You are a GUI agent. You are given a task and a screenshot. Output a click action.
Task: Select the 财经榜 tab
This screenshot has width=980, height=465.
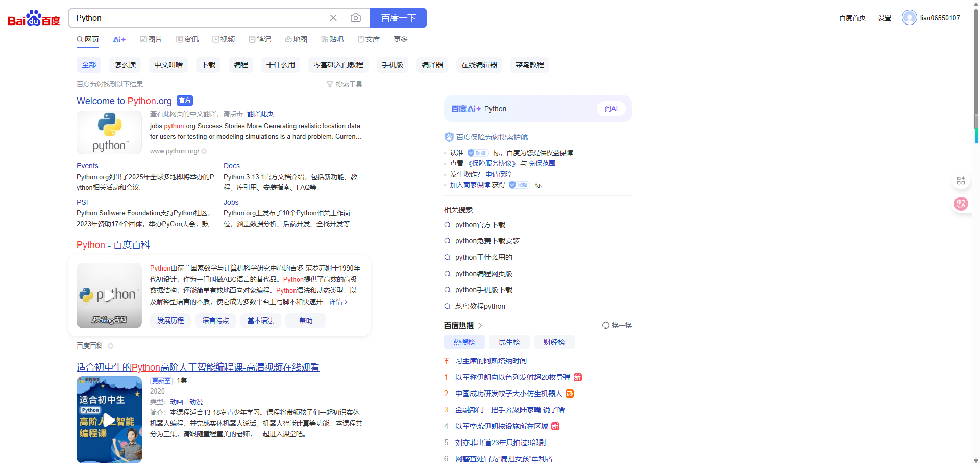click(x=554, y=342)
